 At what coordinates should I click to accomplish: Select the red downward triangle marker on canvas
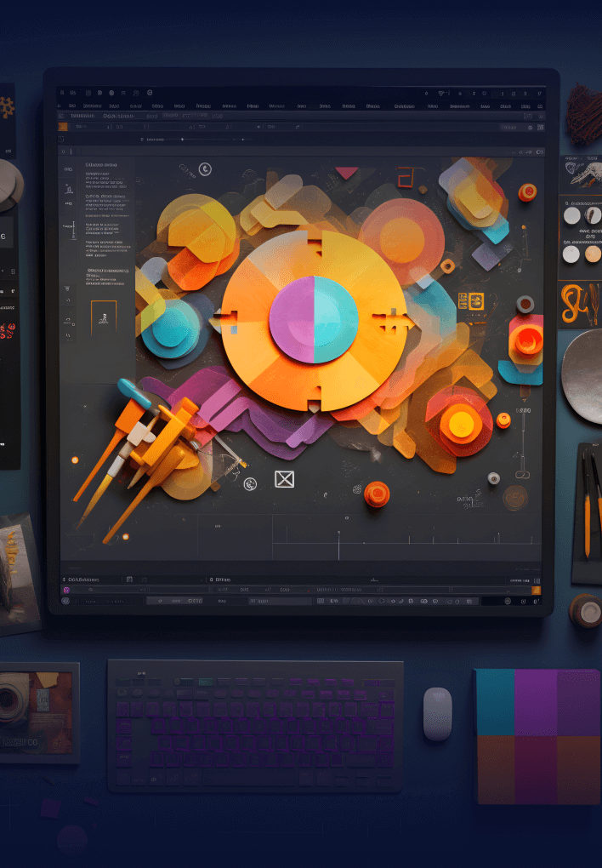click(x=346, y=174)
